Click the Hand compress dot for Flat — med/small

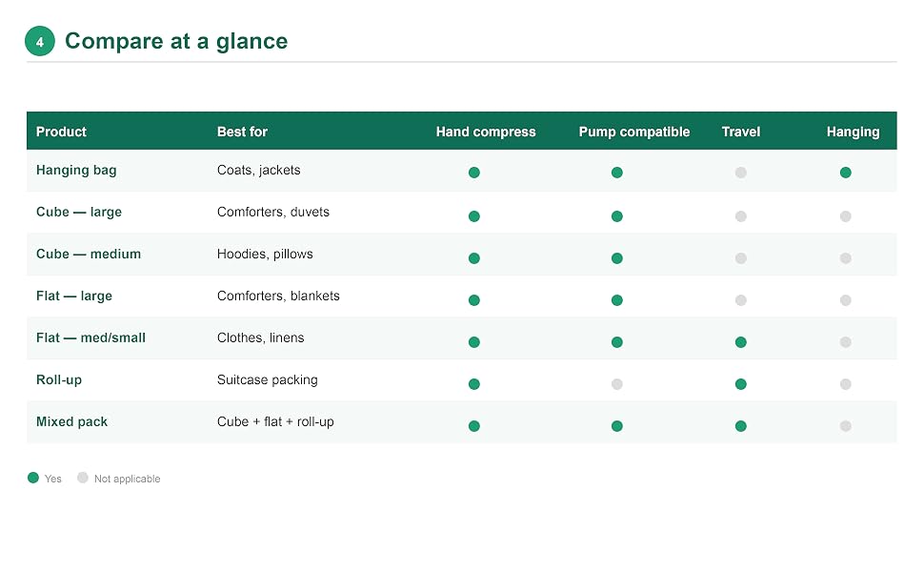pyautogui.click(x=473, y=342)
